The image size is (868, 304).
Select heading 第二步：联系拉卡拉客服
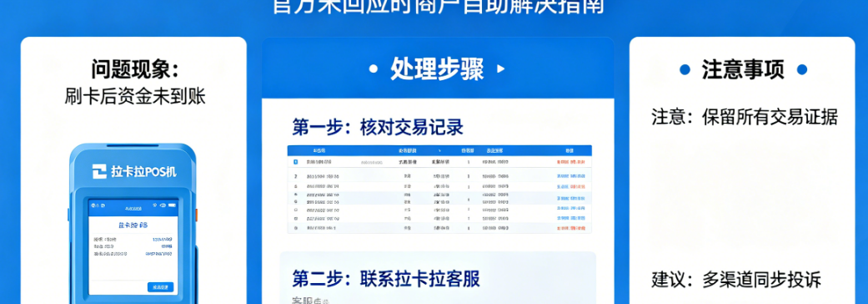tap(386, 278)
